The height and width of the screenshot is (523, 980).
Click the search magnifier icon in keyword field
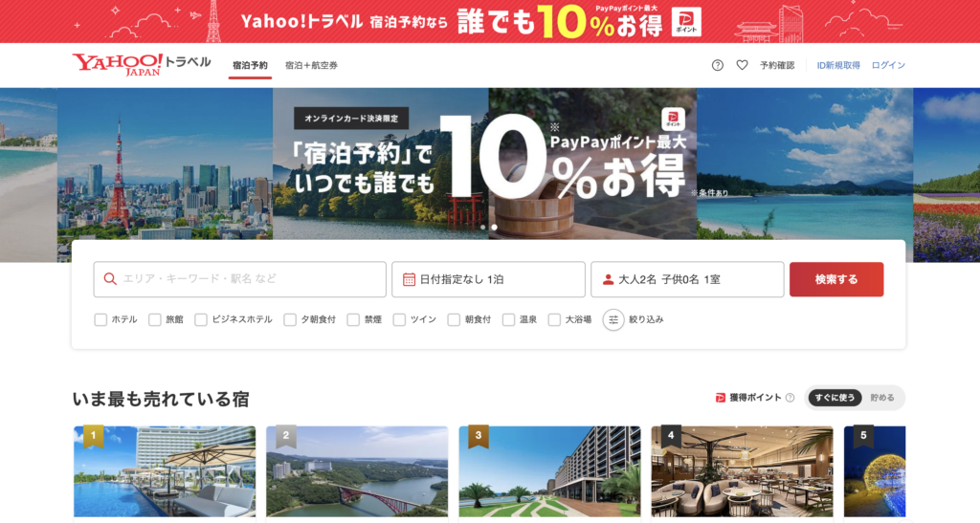110,279
